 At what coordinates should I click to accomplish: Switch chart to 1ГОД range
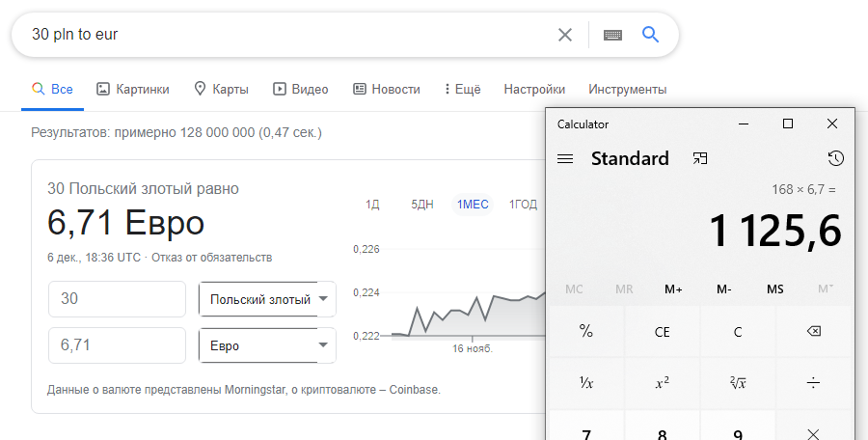(x=523, y=204)
